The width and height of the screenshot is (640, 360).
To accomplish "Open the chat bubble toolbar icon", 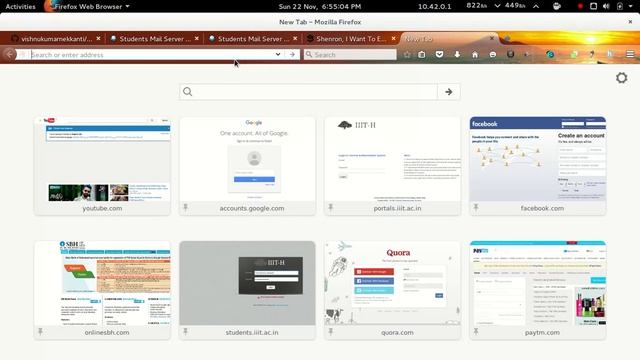I will click(493, 54).
